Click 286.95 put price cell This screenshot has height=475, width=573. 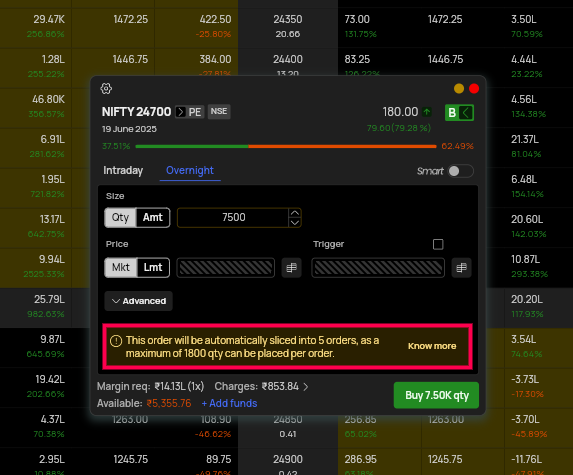[360, 459]
